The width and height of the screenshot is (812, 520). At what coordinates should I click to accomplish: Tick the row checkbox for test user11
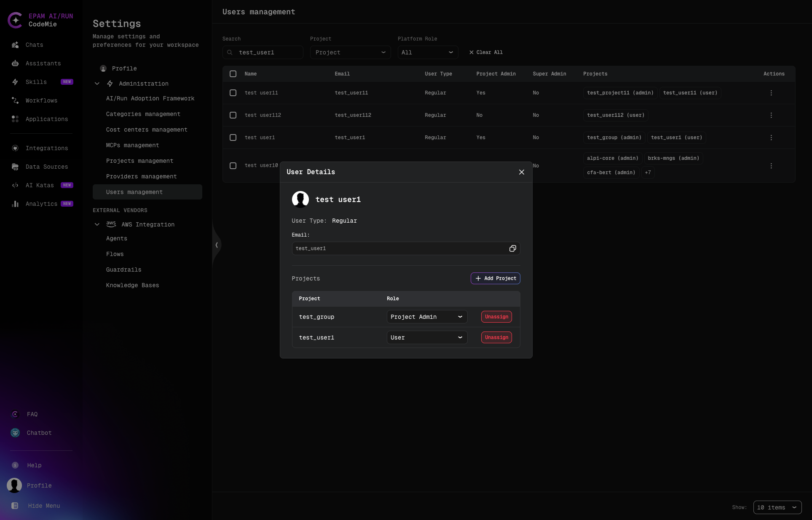click(x=233, y=93)
